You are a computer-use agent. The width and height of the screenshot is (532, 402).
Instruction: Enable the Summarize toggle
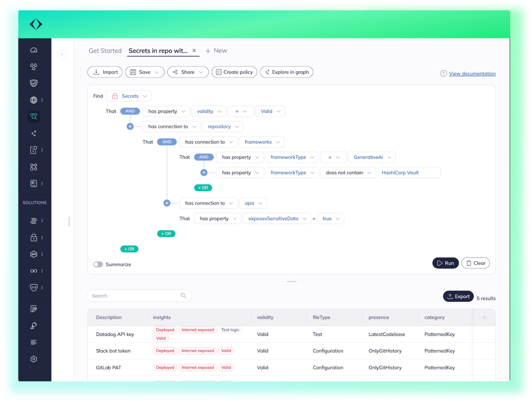[x=98, y=264]
